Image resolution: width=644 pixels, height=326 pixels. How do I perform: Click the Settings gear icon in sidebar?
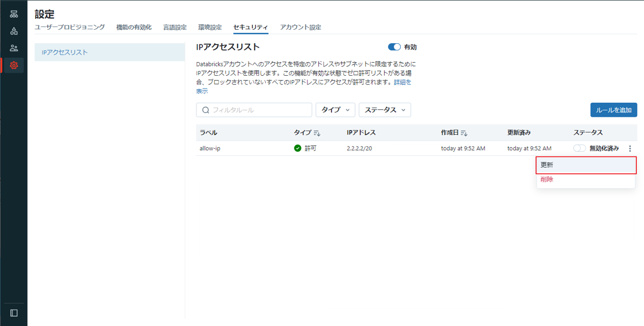coord(14,65)
